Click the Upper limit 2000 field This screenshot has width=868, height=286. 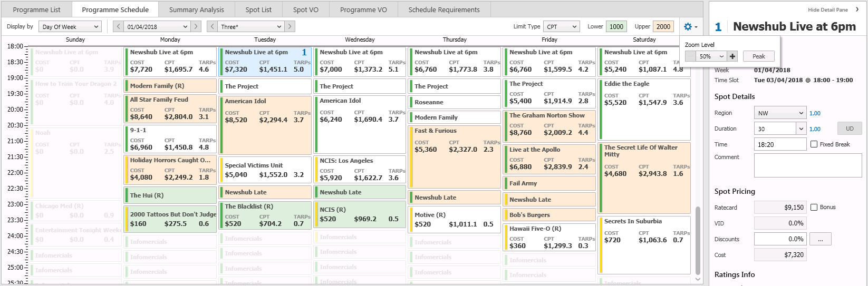663,26
